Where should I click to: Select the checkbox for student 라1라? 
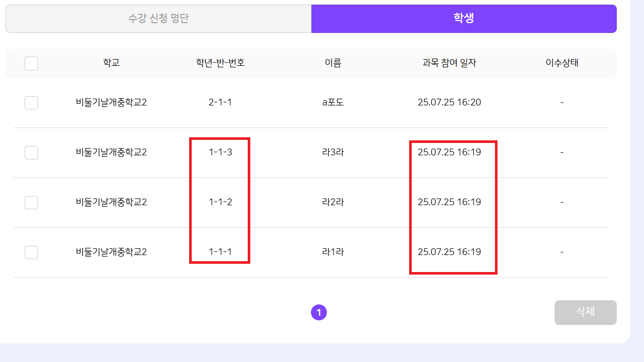[x=31, y=252]
